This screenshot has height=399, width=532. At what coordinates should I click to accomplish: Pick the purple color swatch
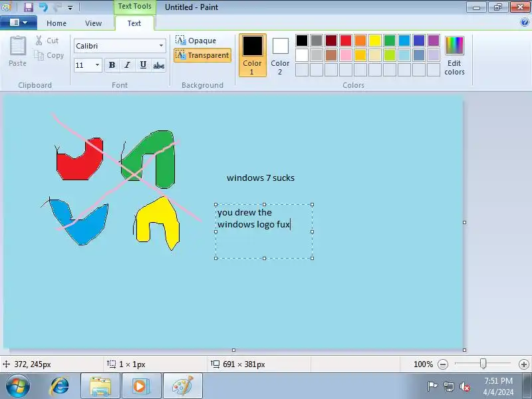click(x=434, y=41)
